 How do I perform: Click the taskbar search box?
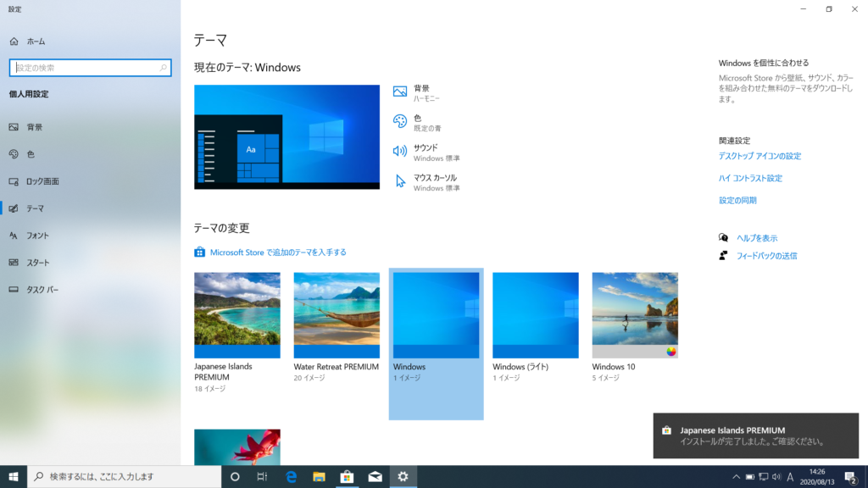(x=125, y=476)
